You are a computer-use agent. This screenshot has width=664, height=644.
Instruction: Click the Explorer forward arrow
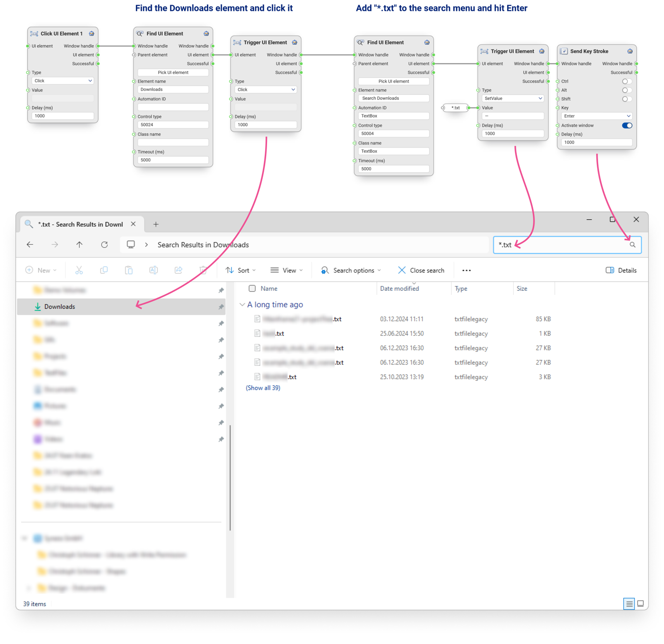(x=55, y=245)
